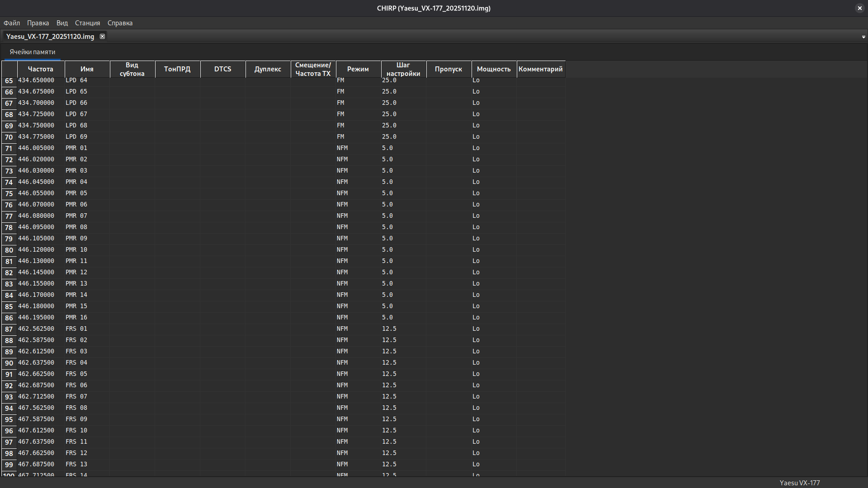Image resolution: width=868 pixels, height=488 pixels.
Task: Click the Мощность column header
Action: 494,69
